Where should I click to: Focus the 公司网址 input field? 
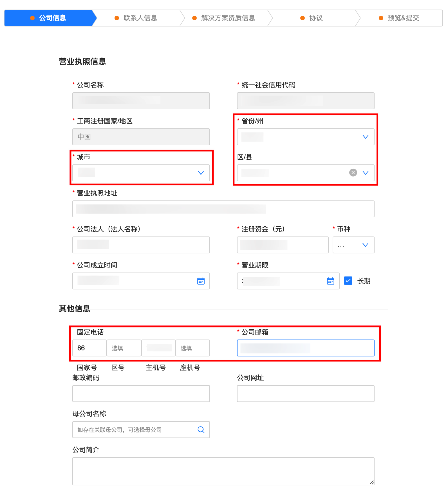[x=306, y=394]
